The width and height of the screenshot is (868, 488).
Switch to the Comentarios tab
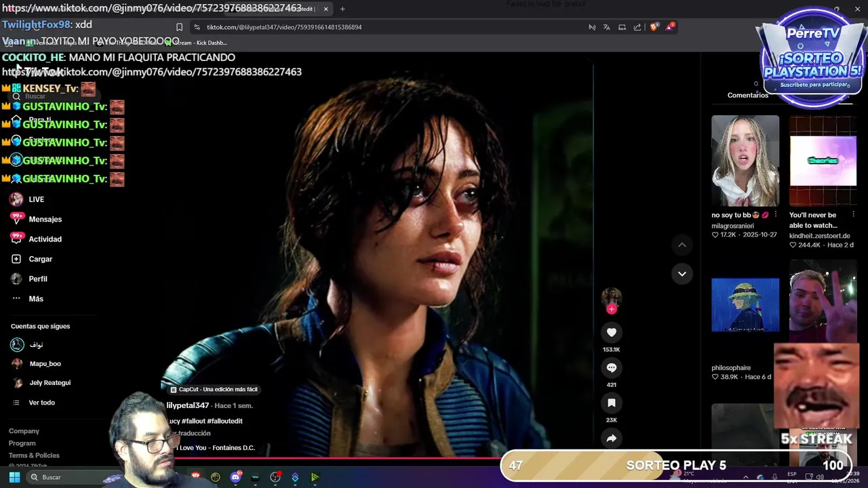(x=748, y=96)
